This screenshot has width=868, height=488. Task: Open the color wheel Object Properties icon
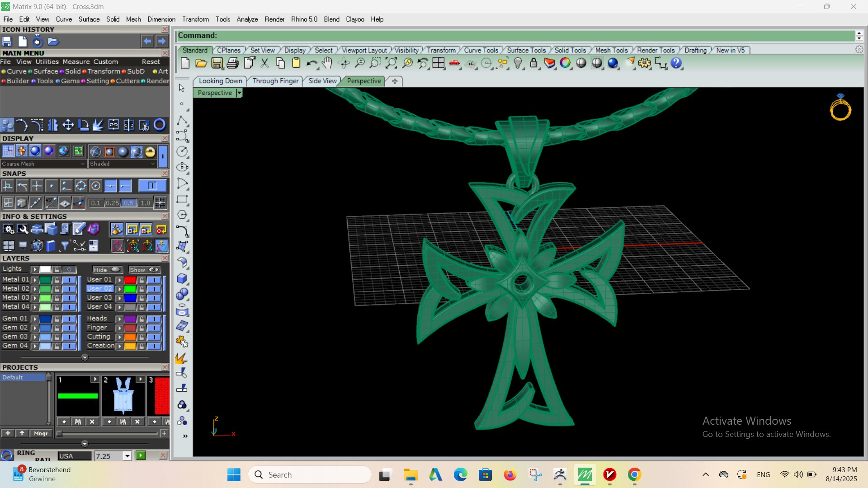point(565,63)
